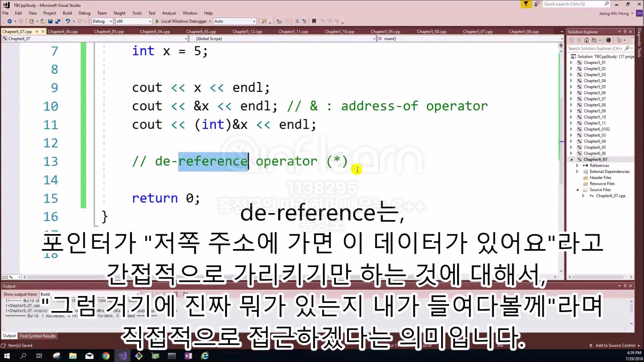Viewport: 644px width, 362px height.
Task: Open the Visual Studio taskbar icon
Action: click(122, 356)
